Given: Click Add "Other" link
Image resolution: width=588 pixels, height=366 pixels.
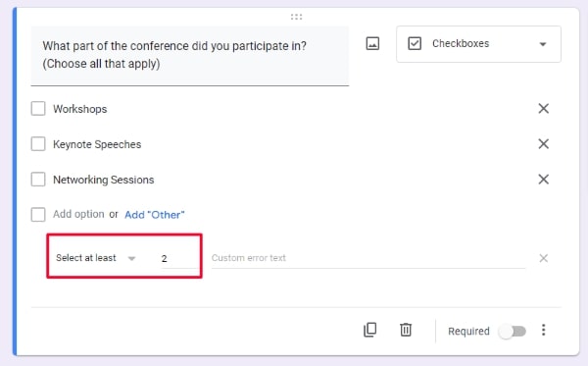Looking at the screenshot, I should (155, 215).
